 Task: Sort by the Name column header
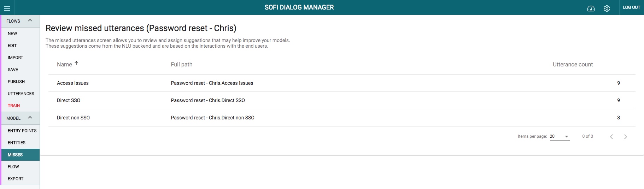(x=64, y=64)
